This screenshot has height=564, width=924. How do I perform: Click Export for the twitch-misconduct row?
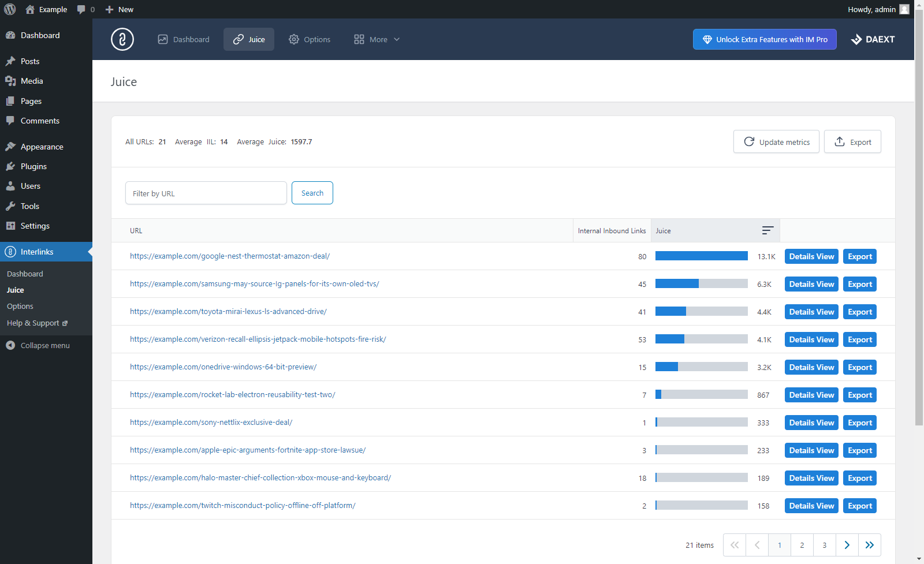coord(860,506)
